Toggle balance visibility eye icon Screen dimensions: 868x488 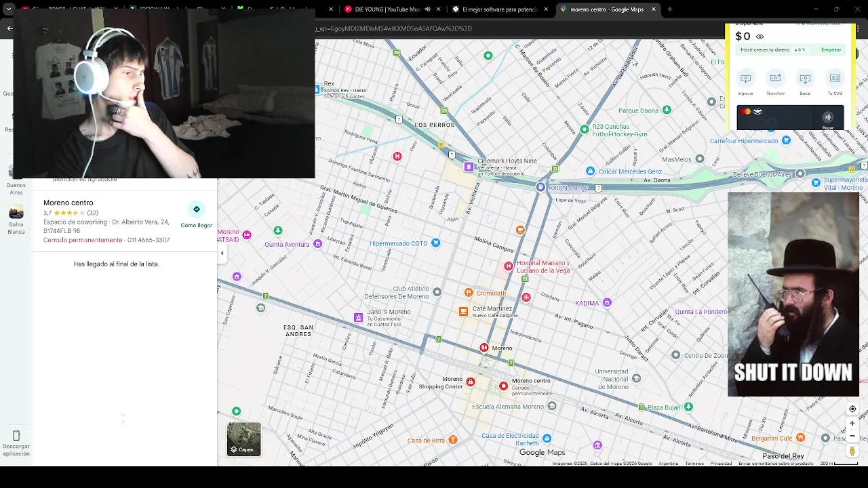[759, 37]
